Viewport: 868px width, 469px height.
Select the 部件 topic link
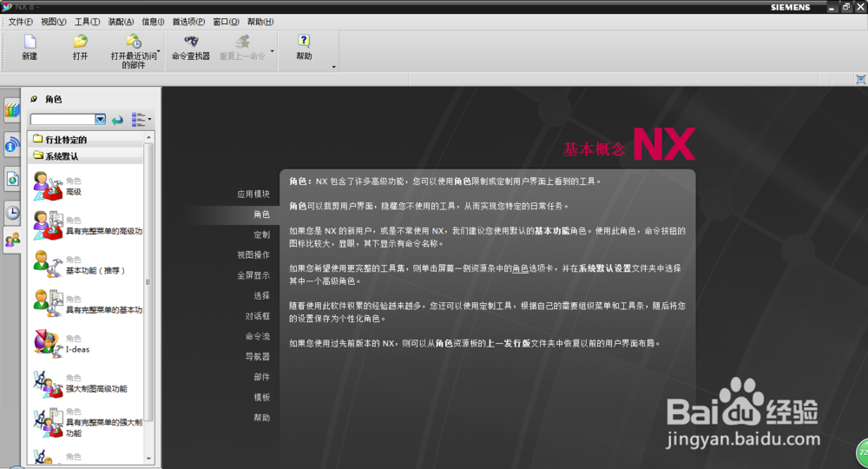262,377
